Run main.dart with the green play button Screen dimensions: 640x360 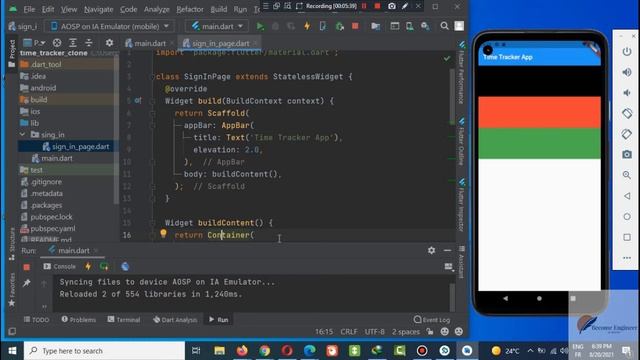(x=260, y=27)
